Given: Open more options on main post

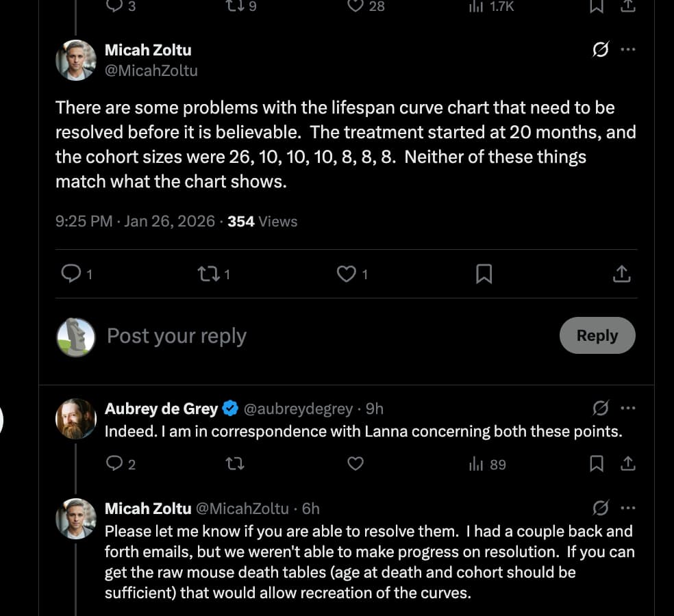Looking at the screenshot, I should coord(627,50).
